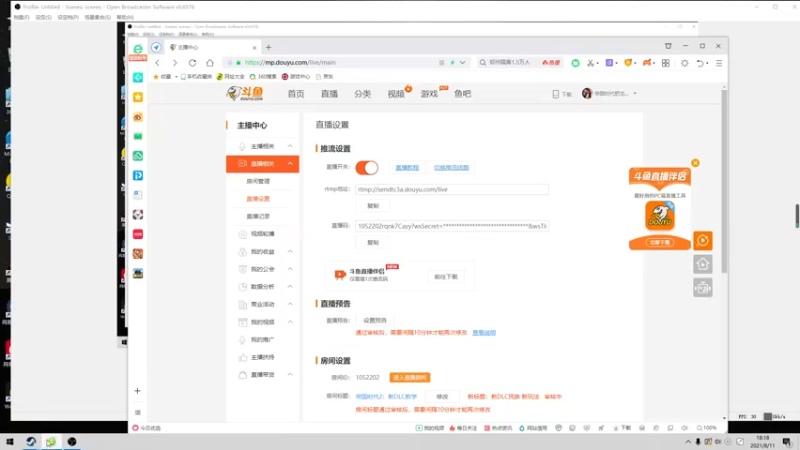
Task: Click the plus icon in browser sidebar
Action: point(137,391)
